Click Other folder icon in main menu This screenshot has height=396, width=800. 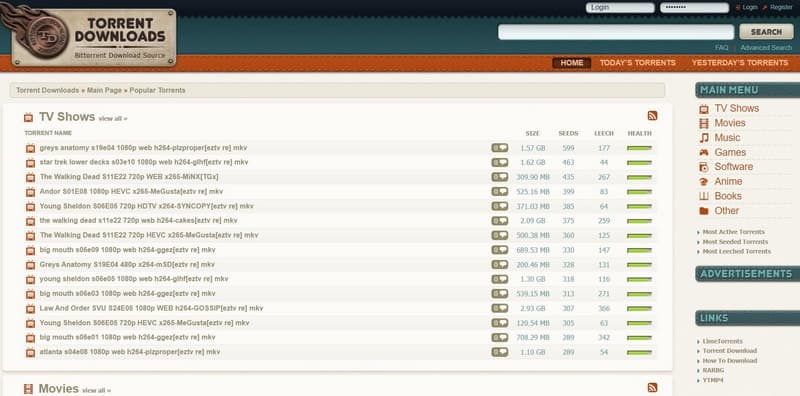(704, 211)
